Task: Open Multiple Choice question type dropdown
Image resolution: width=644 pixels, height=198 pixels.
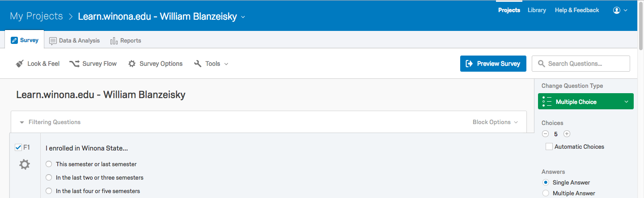Action: coord(585,102)
